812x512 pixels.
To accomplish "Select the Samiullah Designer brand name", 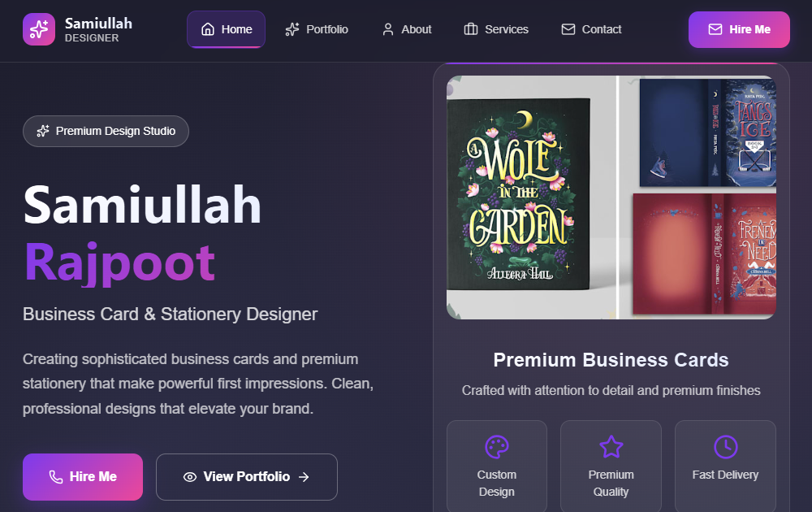I will (98, 29).
